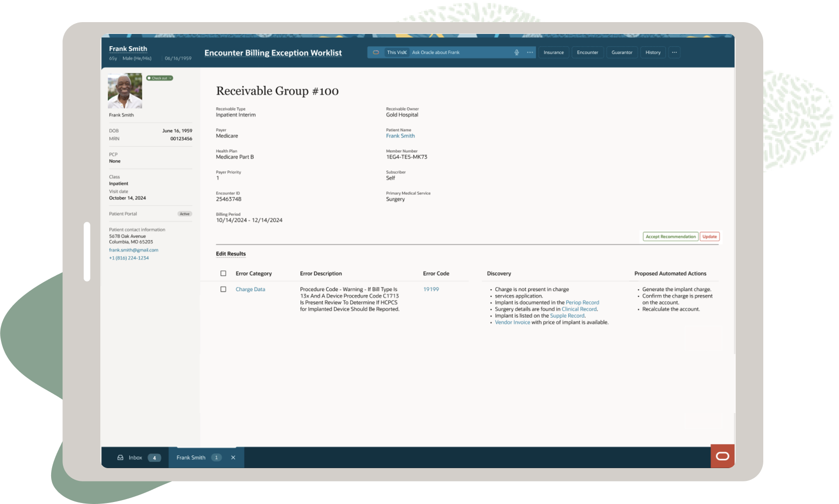Image resolution: width=839 pixels, height=504 pixels.
Task: Open the Supple Record link
Action: pyautogui.click(x=567, y=316)
